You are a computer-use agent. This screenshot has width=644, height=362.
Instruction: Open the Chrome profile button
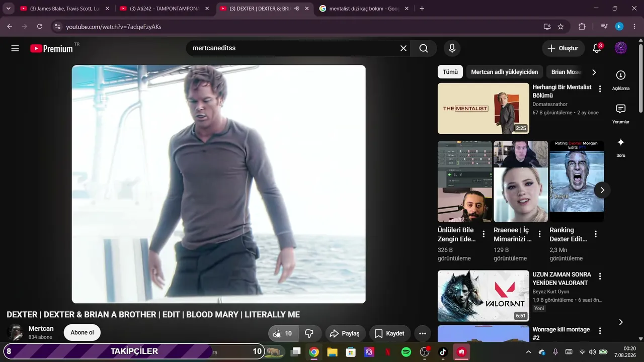pos(619,27)
